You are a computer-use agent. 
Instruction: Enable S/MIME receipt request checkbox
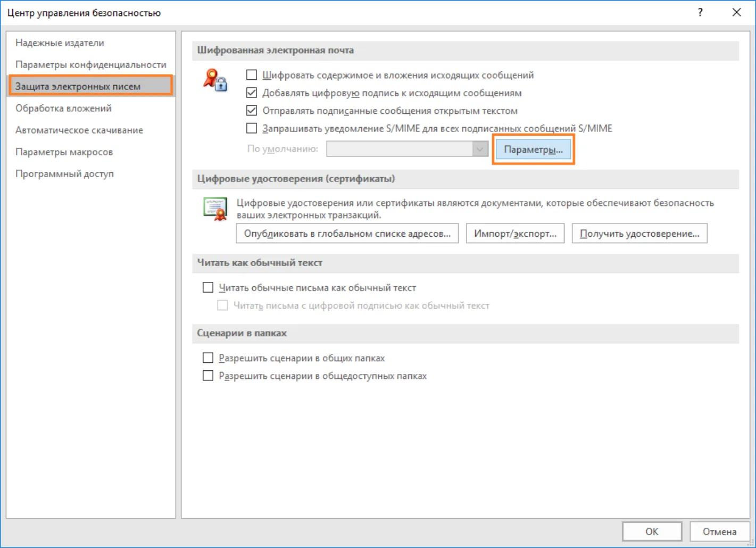click(252, 128)
